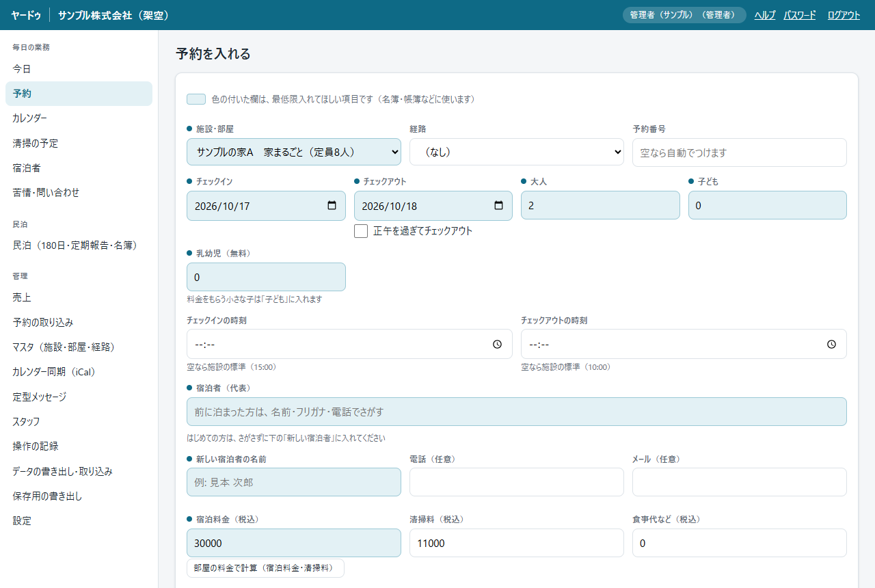Click 部屋の料金で計算 button

point(265,568)
